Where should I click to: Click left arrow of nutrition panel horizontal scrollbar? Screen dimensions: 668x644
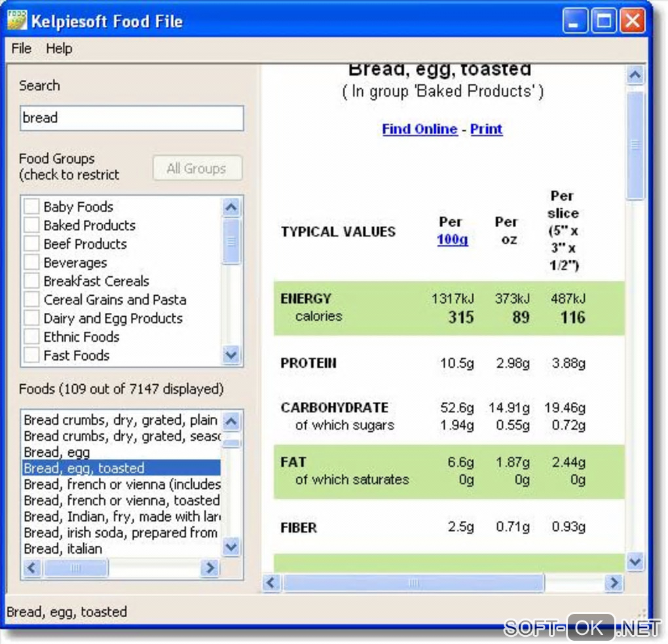(x=272, y=582)
